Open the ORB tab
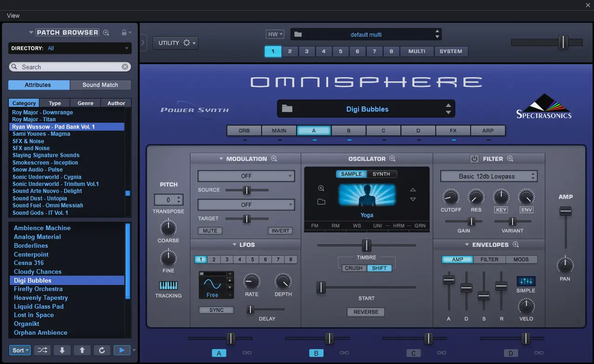Viewport: 594px width, 364px height. (244, 131)
